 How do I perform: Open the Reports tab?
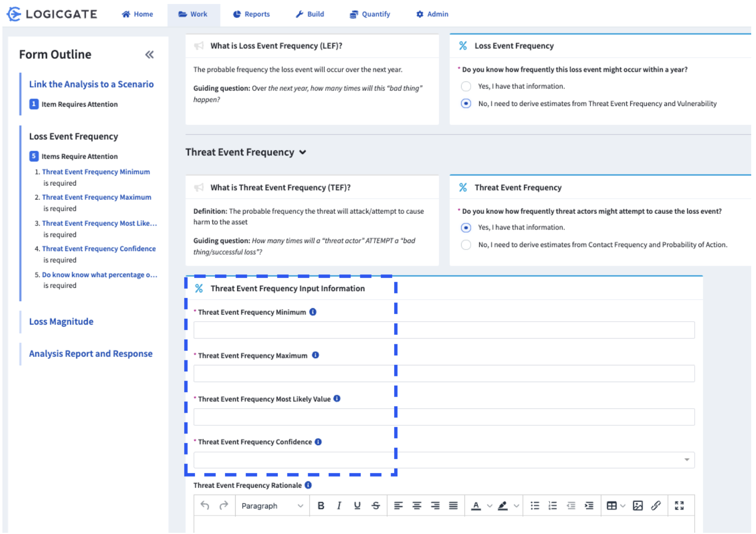251,14
